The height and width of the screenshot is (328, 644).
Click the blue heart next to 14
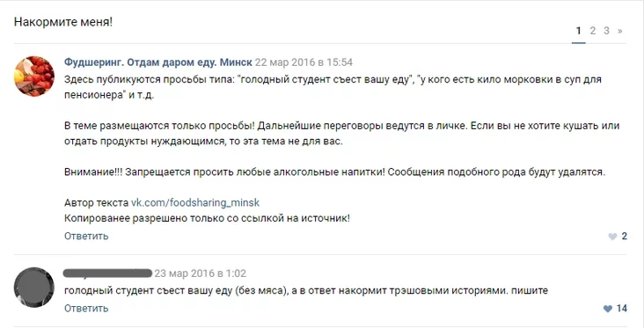(x=608, y=309)
